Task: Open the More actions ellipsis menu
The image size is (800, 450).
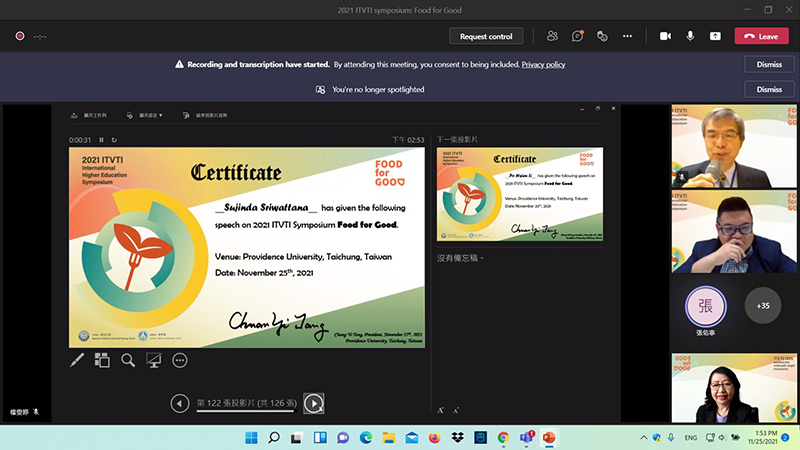Action: pyautogui.click(x=627, y=36)
